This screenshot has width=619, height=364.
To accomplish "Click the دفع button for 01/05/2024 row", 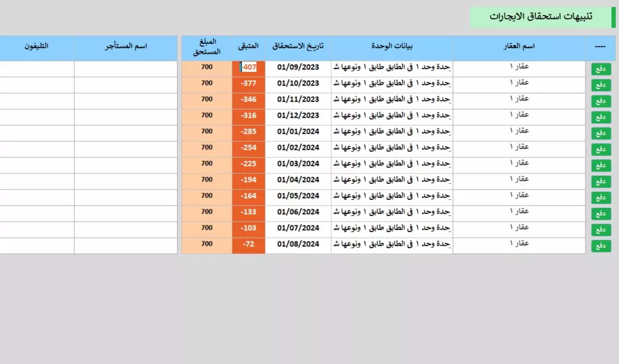I will click(x=600, y=197).
